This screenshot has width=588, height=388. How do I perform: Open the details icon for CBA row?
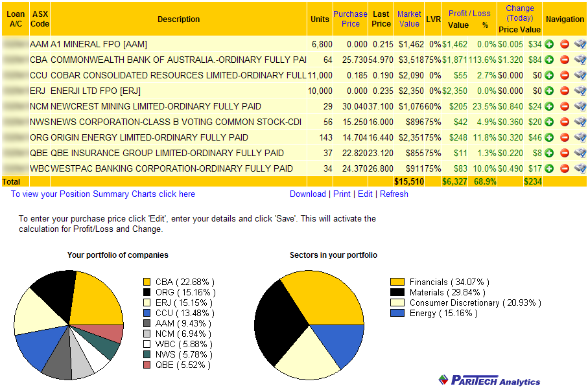point(580,60)
